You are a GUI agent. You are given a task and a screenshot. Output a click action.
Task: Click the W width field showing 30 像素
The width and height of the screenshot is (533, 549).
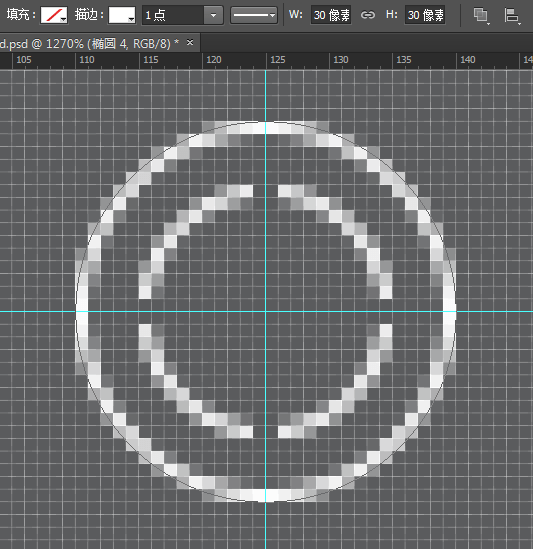tap(331, 15)
